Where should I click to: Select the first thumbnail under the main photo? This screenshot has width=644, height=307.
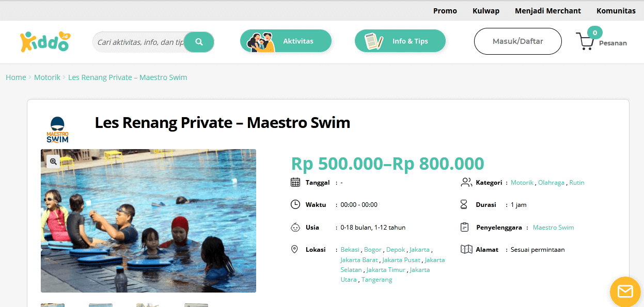pos(53,305)
